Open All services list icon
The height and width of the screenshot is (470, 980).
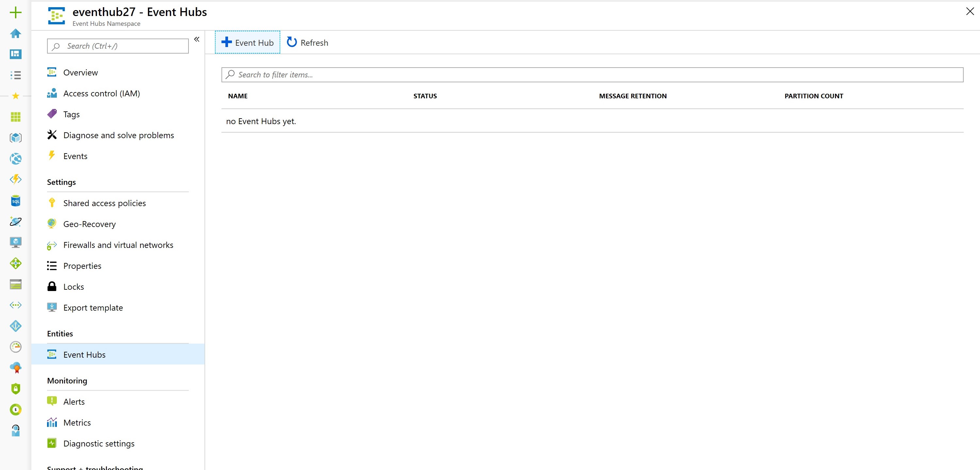[16, 75]
